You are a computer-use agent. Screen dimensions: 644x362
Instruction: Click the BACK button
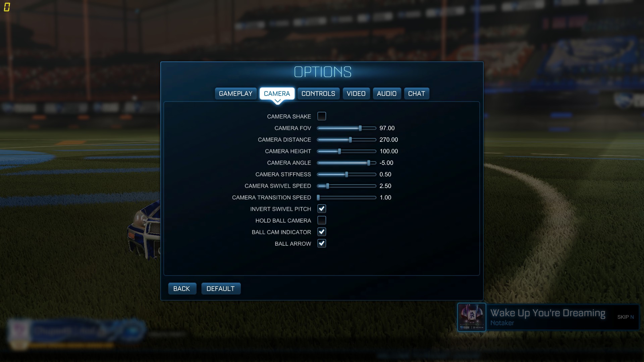point(182,289)
